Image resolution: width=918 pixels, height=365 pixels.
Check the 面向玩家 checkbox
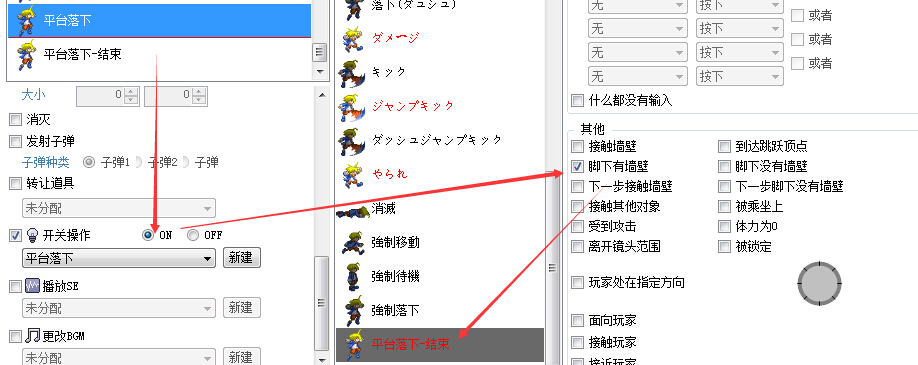(578, 321)
